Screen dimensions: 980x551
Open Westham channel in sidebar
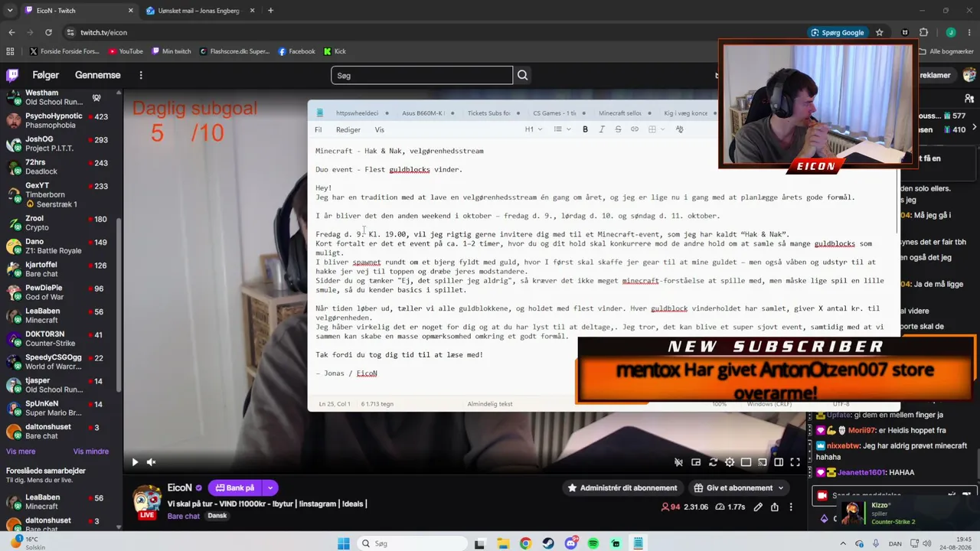click(x=61, y=97)
